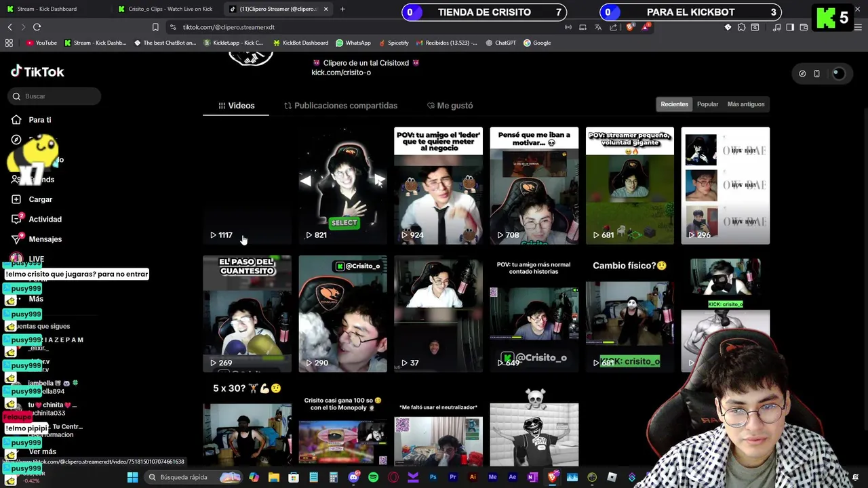Image resolution: width=868 pixels, height=488 pixels.
Task: Open 'tu amigo más normal' video
Action: pos(534,314)
